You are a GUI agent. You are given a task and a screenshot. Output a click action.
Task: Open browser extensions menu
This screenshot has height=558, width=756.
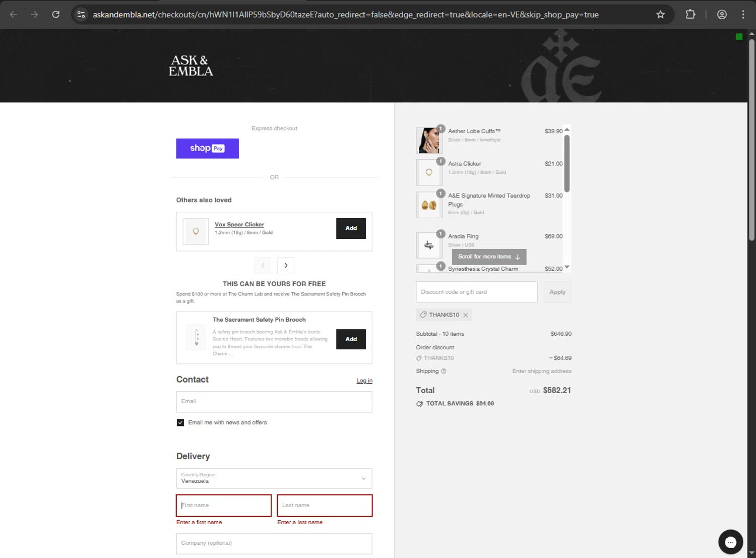point(690,15)
